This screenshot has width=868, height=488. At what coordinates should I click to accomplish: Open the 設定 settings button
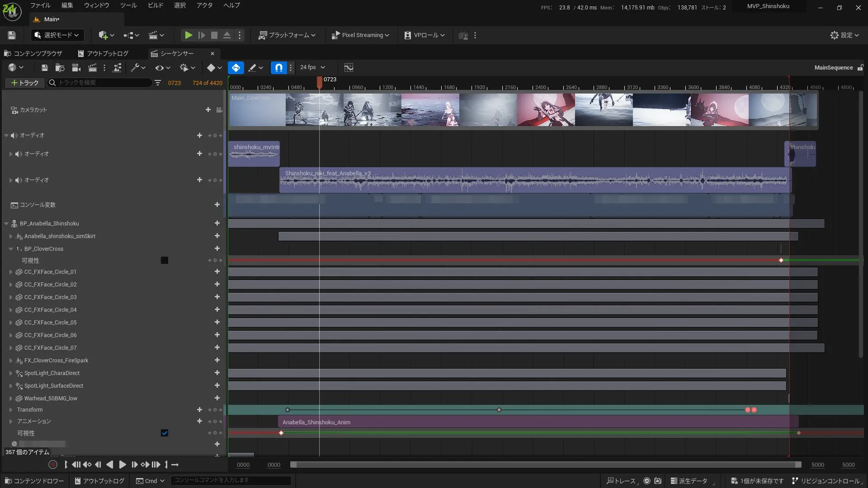844,35
